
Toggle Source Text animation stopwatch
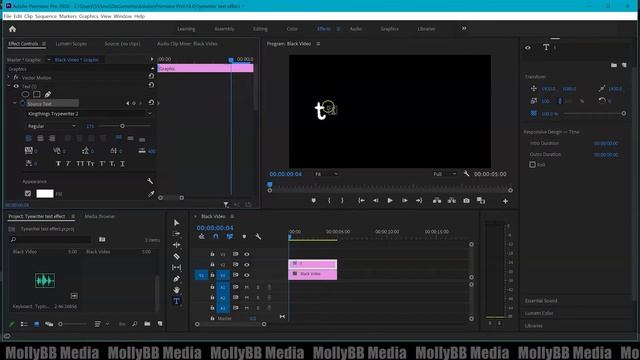[22, 103]
